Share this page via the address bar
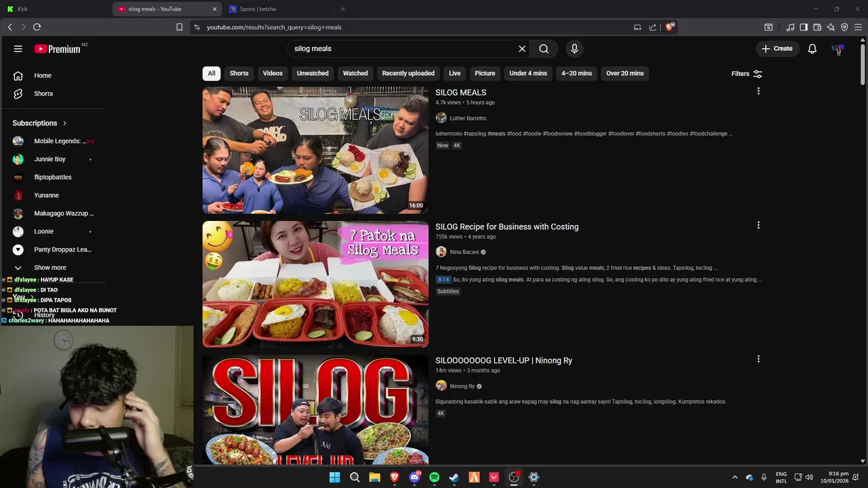Viewport: 868px width, 488px height. point(652,27)
